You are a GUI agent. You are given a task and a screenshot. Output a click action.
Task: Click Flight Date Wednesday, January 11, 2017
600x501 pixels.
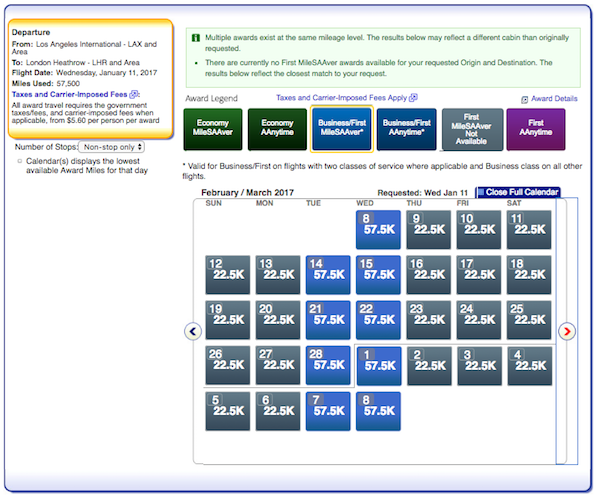[84, 73]
